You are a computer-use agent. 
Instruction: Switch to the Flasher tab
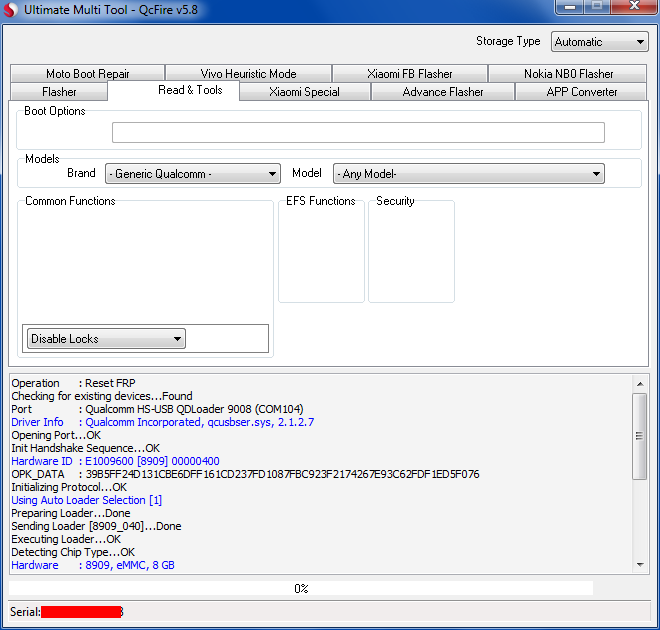click(59, 92)
